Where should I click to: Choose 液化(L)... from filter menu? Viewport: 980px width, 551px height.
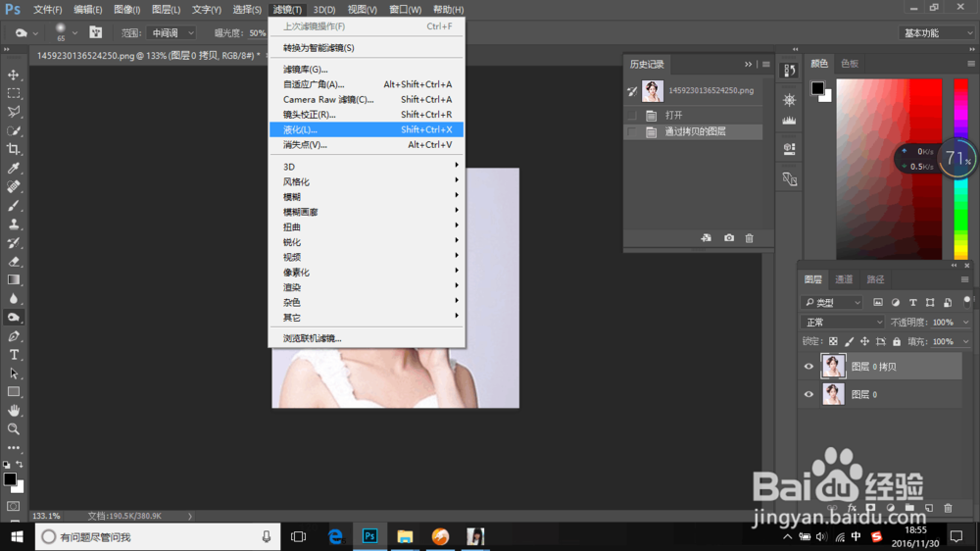click(x=367, y=129)
